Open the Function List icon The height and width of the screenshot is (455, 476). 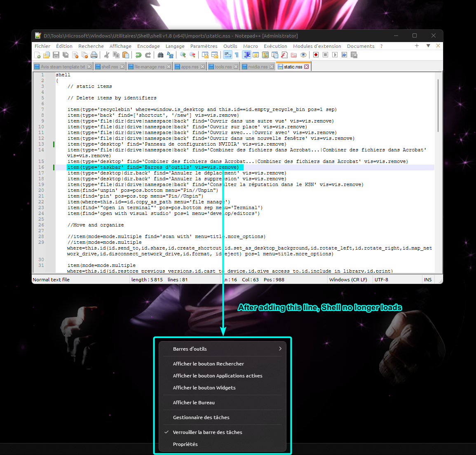pyautogui.click(x=284, y=55)
